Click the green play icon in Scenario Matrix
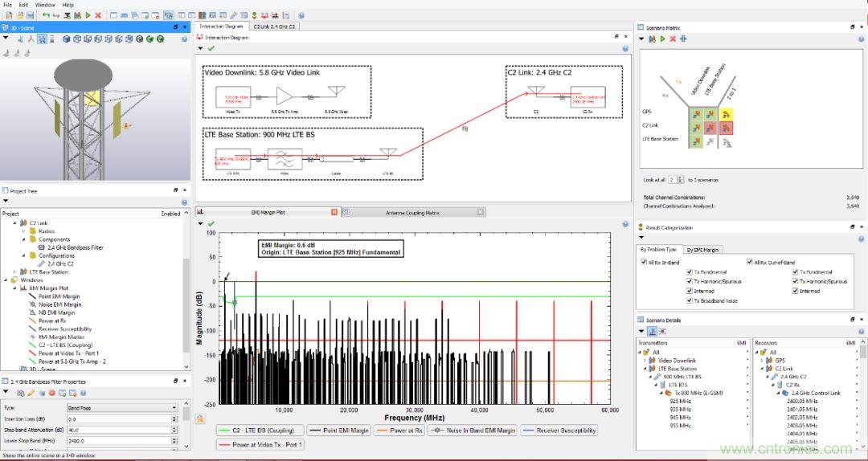 [663, 39]
